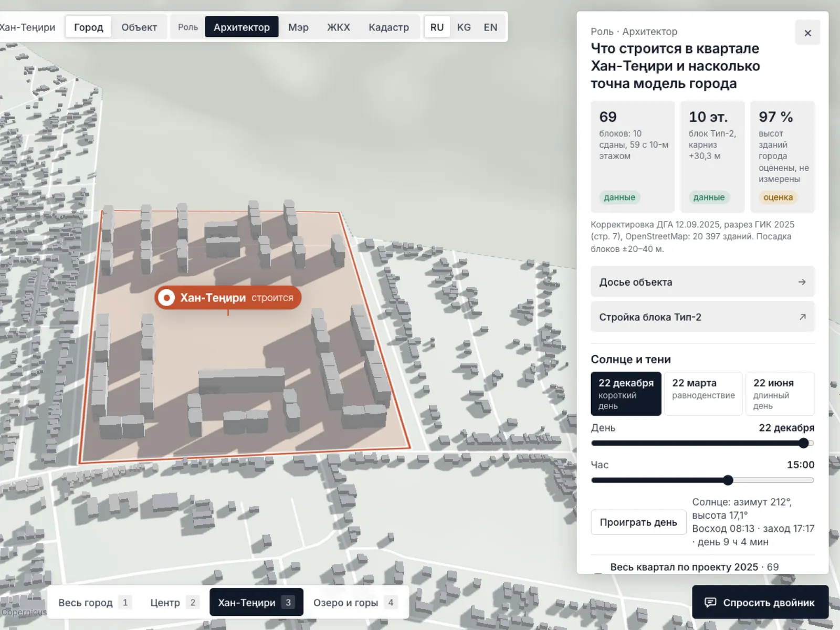The height and width of the screenshot is (630, 840).
Task: Select the 22 декабря short day preset
Action: (x=626, y=394)
